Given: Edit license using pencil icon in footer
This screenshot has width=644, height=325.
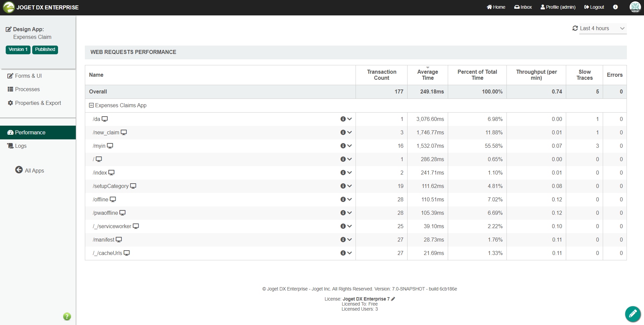Looking at the screenshot, I should 393,299.
